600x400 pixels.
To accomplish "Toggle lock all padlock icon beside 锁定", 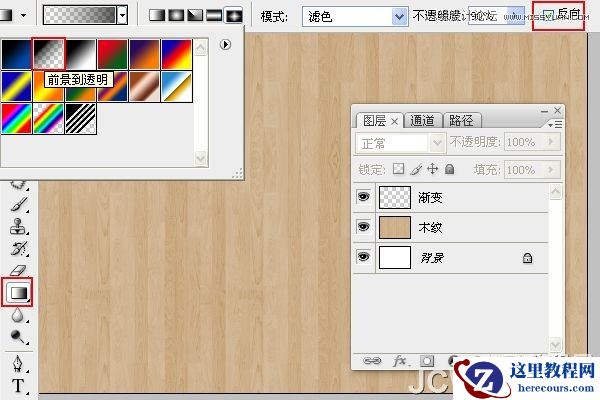I will click(450, 169).
